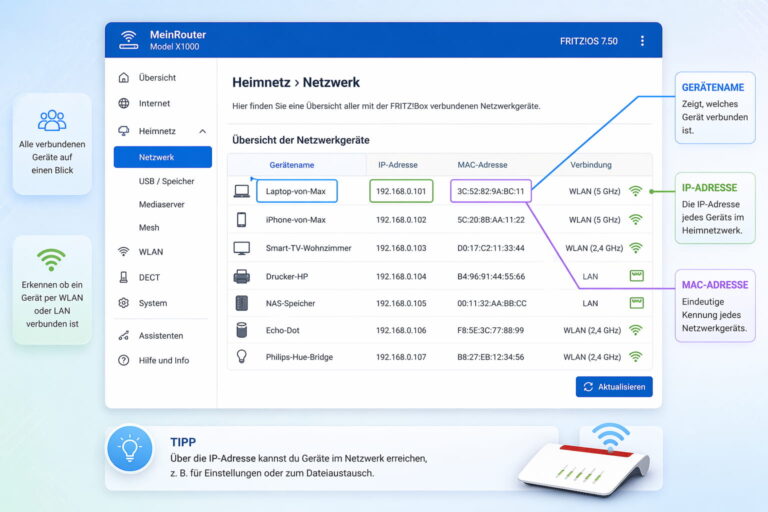
Task: Click MAC address 5C:20:8B:AA:11:22
Action: tap(491, 219)
